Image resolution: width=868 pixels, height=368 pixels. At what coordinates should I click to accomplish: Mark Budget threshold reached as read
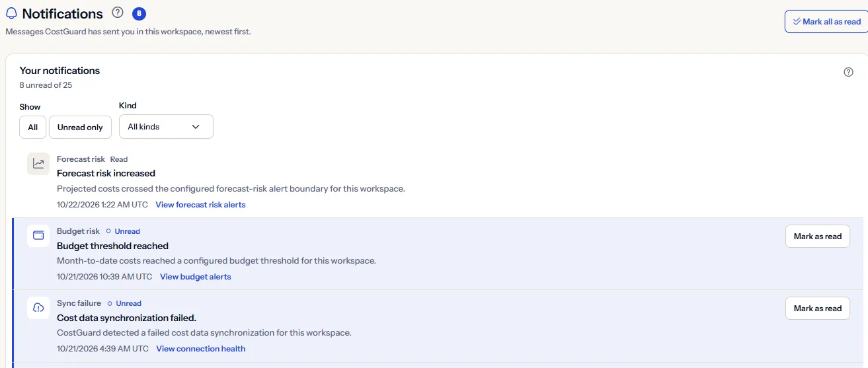(x=818, y=237)
